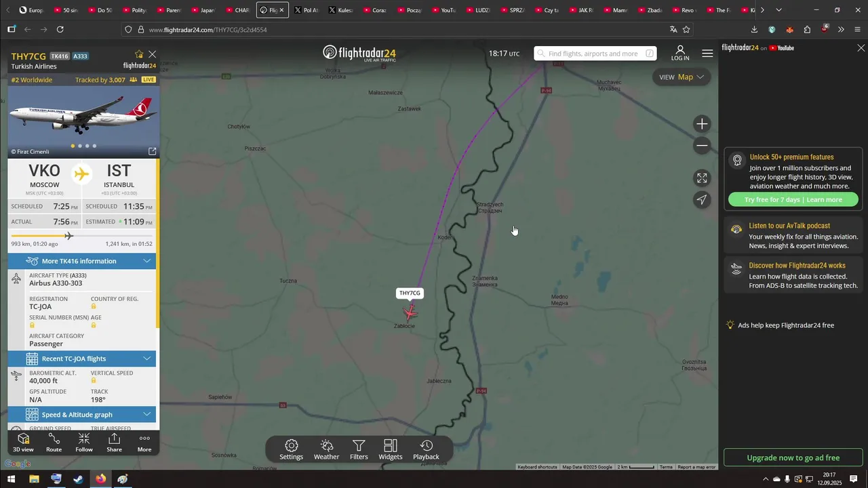Reload the page in the browser

pyautogui.click(x=60, y=29)
